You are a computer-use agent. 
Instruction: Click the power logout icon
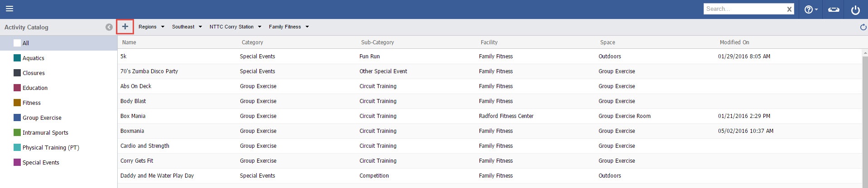click(855, 9)
